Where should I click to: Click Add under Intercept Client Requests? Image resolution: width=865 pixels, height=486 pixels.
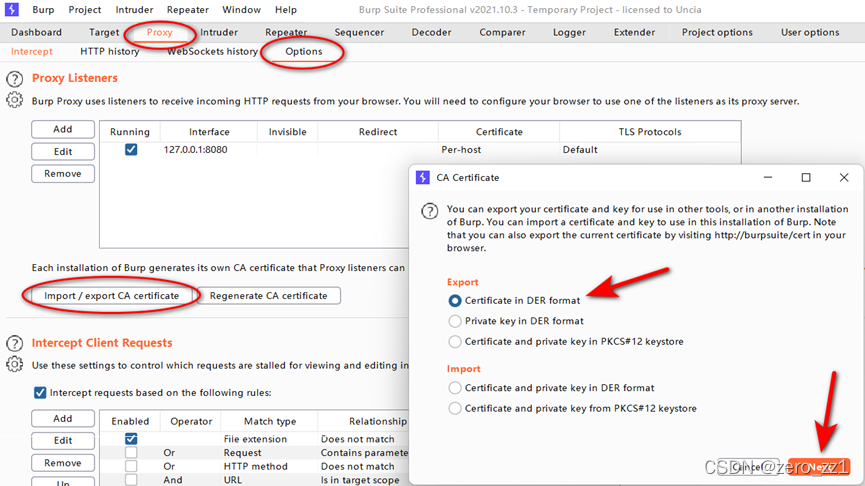tap(63, 419)
